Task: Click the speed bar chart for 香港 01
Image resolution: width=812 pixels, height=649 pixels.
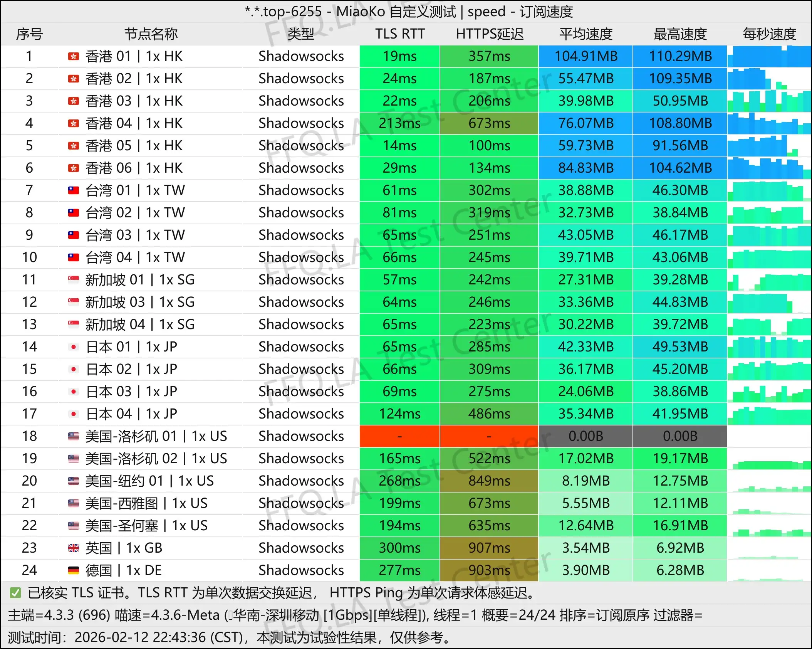Action: click(x=769, y=56)
